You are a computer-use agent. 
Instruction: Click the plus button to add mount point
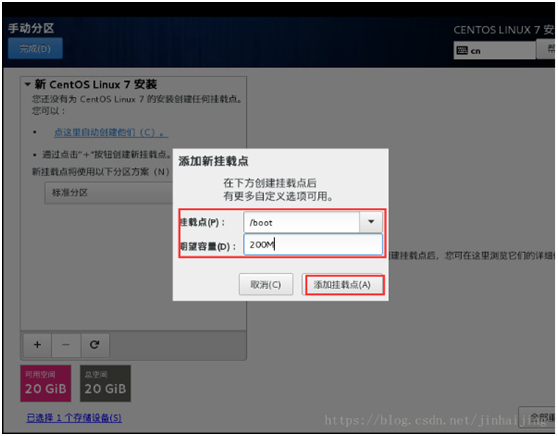pos(37,345)
